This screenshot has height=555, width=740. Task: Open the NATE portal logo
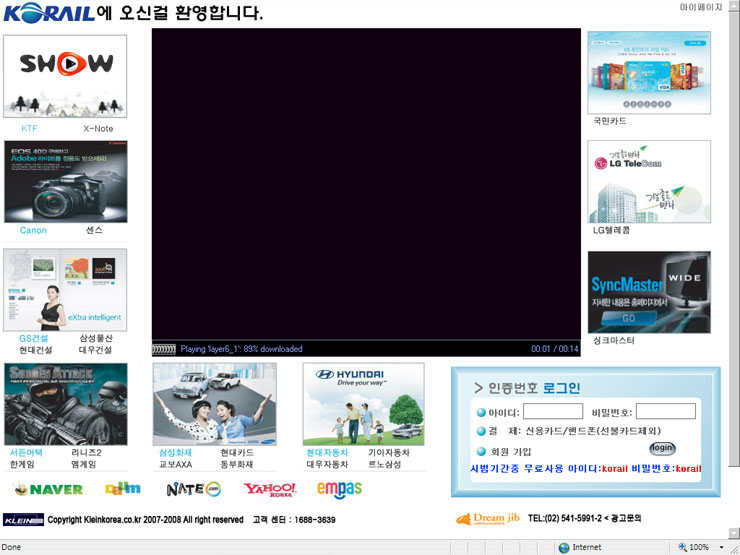coord(193,489)
